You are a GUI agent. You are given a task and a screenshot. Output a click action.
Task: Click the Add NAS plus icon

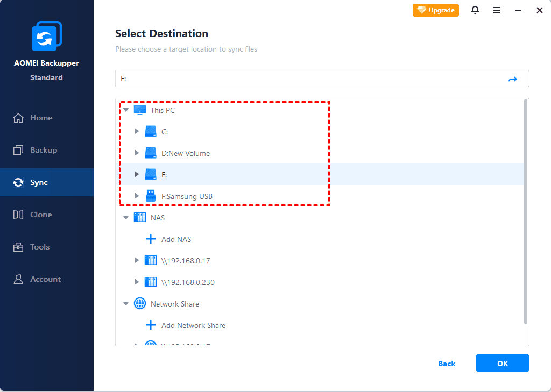pos(151,239)
